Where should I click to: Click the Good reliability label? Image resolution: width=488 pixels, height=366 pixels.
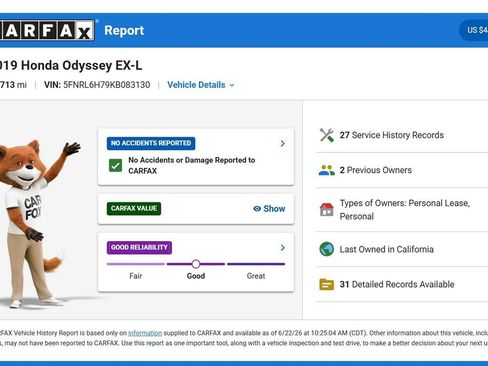(x=196, y=276)
